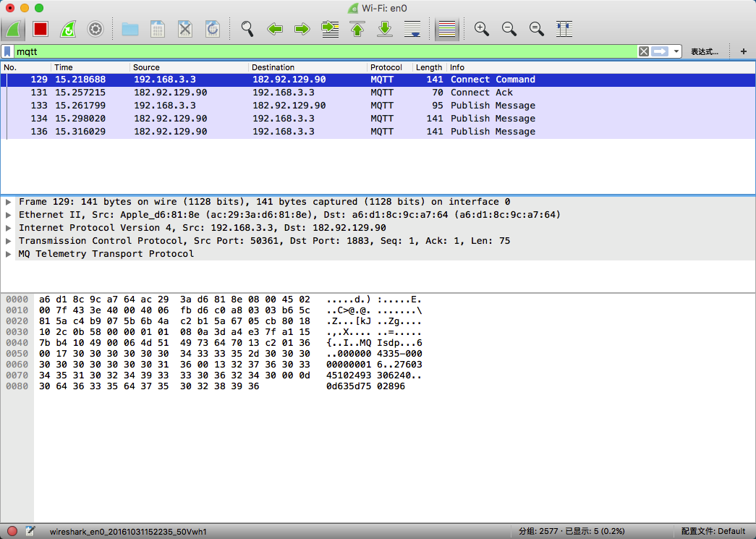Go to specified packet icon
Screen dimensions: 756x539
tap(331, 29)
